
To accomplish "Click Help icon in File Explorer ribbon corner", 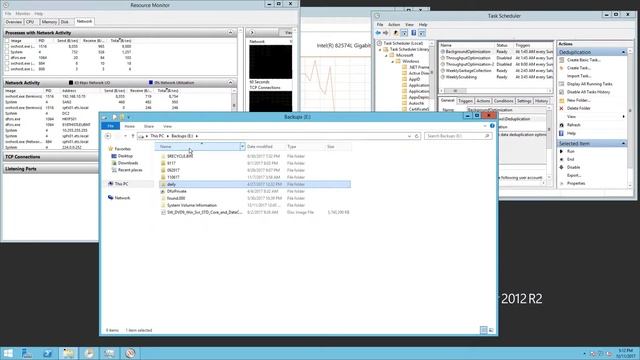I will pos(492,126).
